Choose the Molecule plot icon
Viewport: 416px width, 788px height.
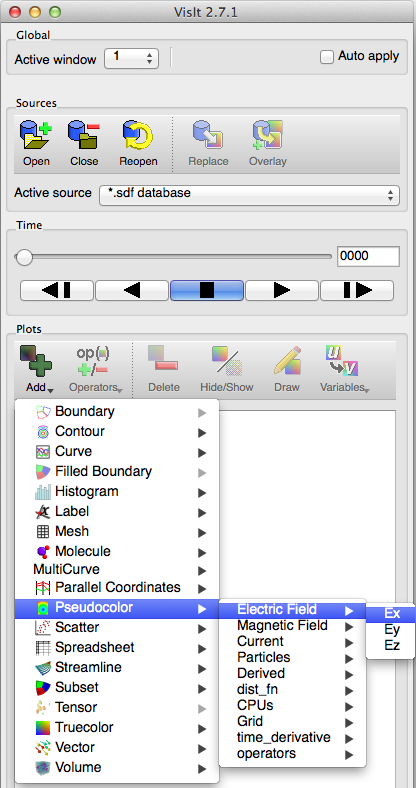[x=43, y=552]
